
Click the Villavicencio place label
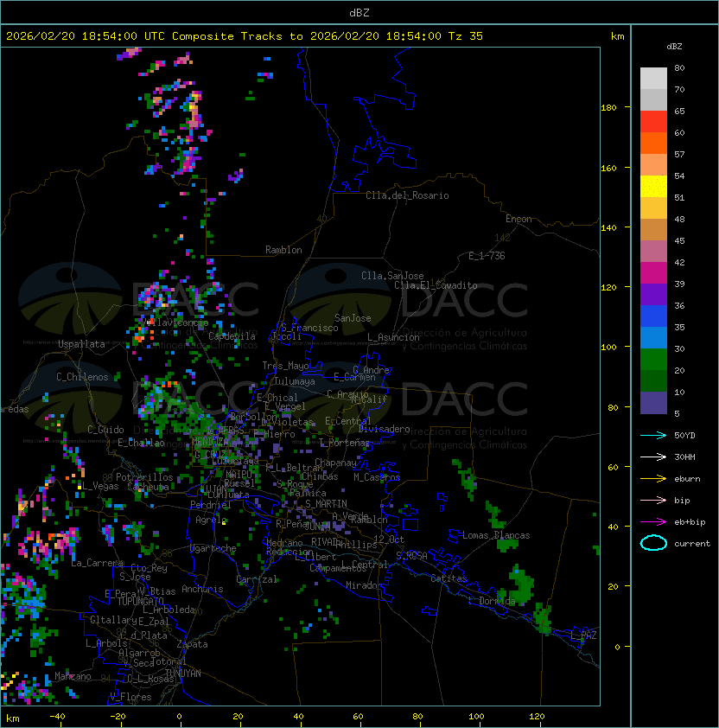point(175,322)
